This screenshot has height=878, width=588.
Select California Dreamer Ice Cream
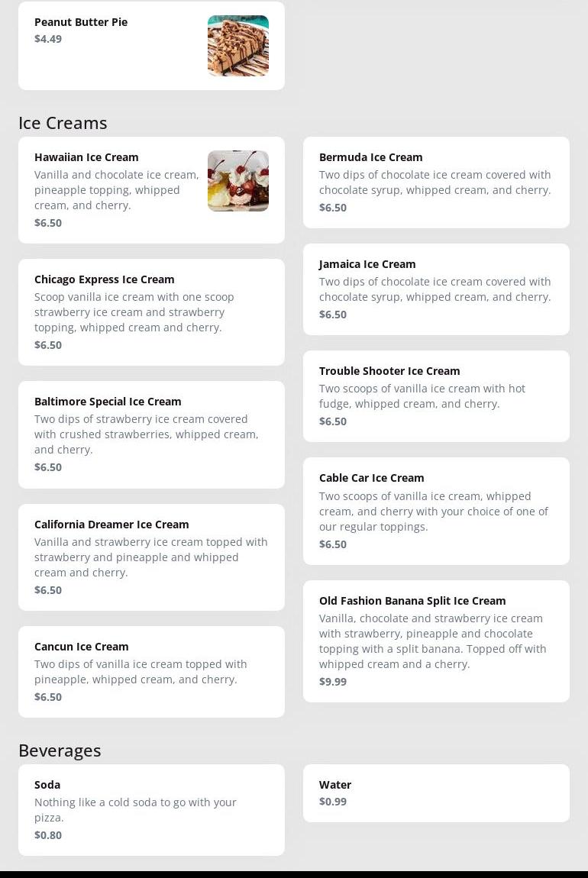coord(151,557)
